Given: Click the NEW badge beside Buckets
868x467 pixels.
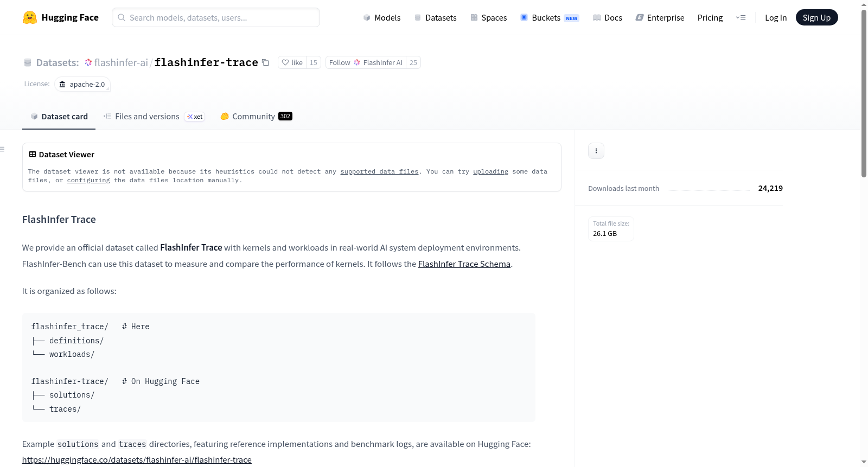Looking at the screenshot, I should 572,18.
